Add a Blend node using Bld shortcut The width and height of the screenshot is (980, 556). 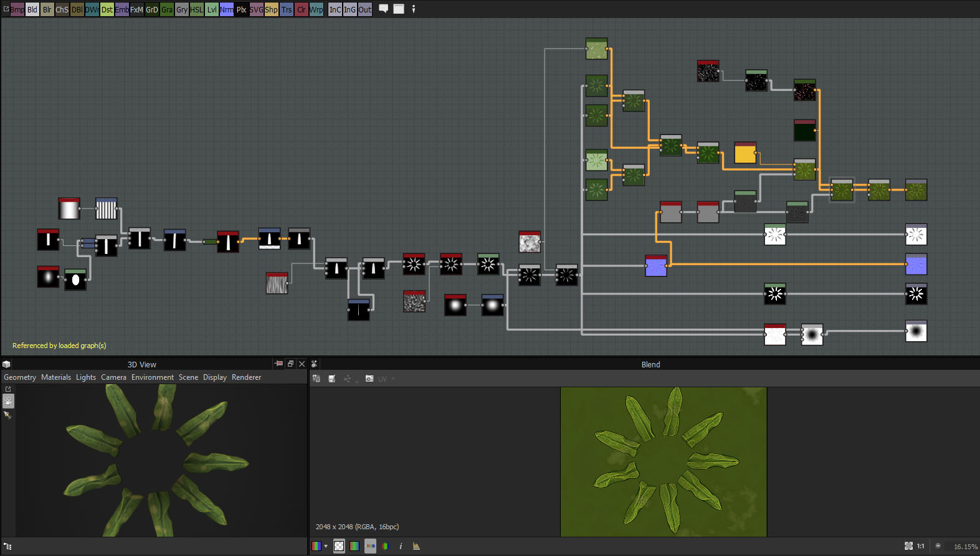click(32, 9)
